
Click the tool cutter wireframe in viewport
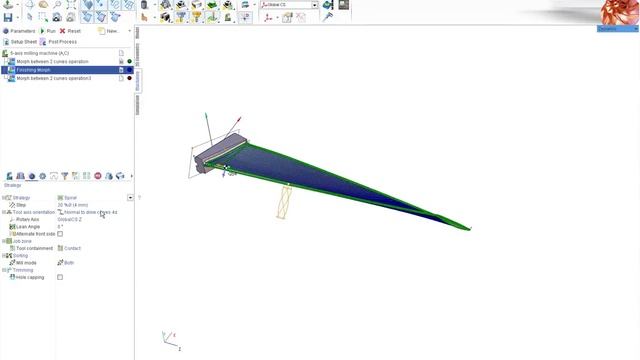284,202
